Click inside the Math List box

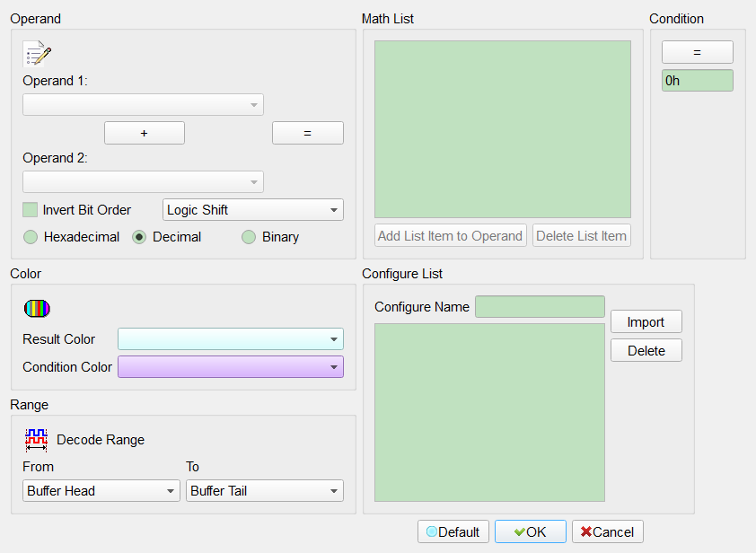tap(503, 129)
